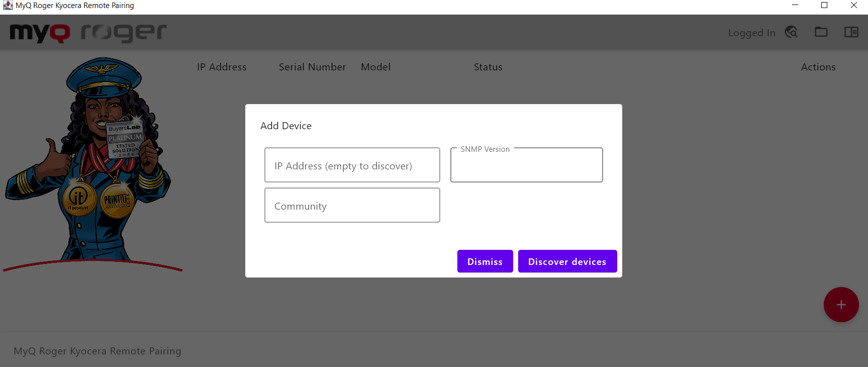This screenshot has height=367, width=868.
Task: Click the red plus add device button
Action: point(841,305)
